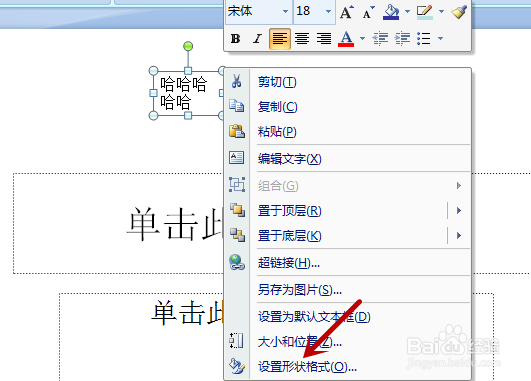Toggle align text left
This screenshot has width=531, height=381.
280,39
